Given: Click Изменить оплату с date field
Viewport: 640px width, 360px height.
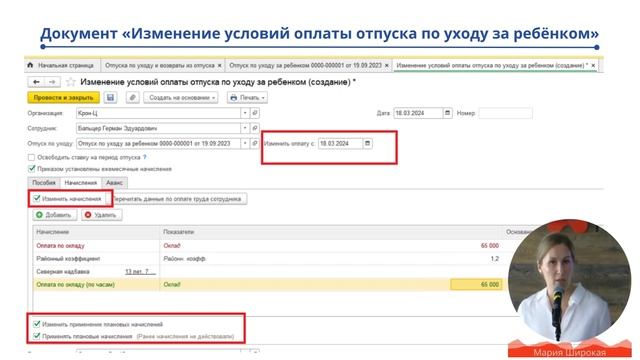Looking at the screenshot, I should point(340,143).
